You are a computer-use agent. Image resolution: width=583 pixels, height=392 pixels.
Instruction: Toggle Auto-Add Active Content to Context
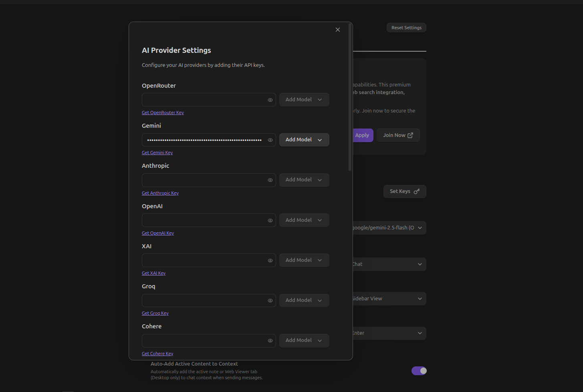tap(419, 371)
